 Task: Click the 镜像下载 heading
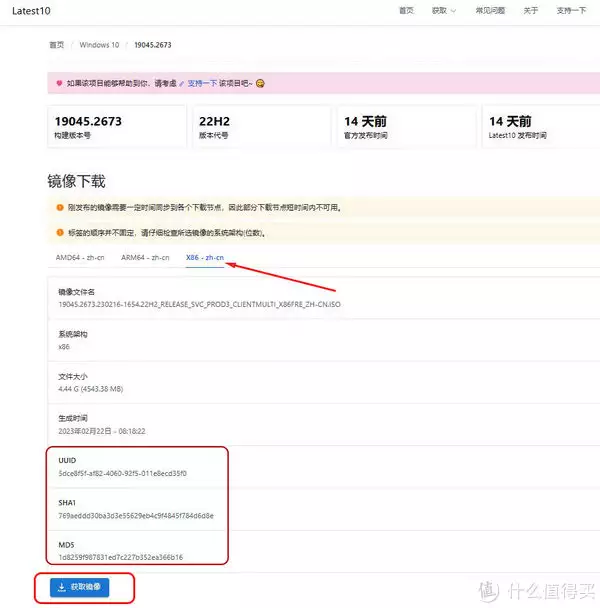(x=76, y=181)
